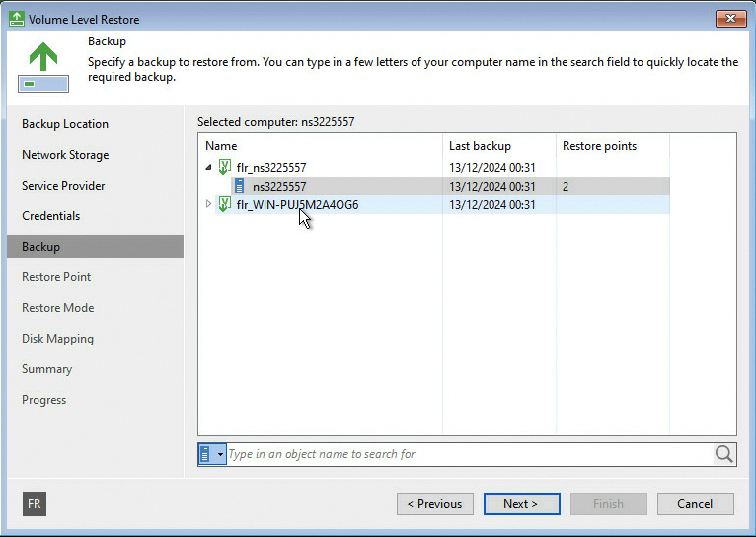The image size is (756, 537).
Task: Click the Volume Level Restore title bar icon
Action: tap(17, 19)
